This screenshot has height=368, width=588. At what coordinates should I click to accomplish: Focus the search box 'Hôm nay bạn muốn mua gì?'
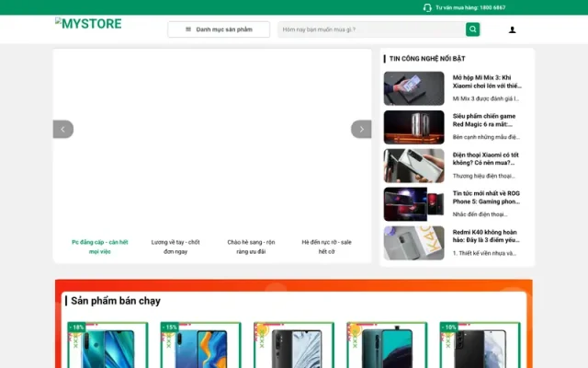[371, 29]
